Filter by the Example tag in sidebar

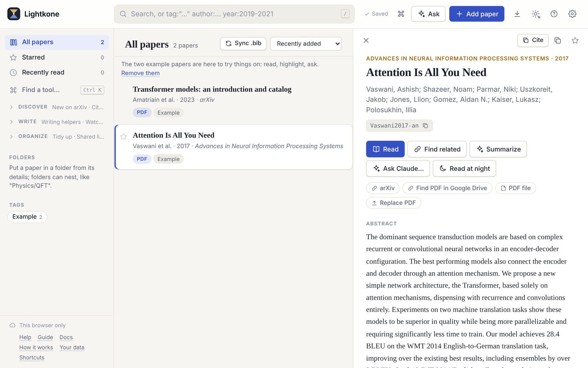27,217
